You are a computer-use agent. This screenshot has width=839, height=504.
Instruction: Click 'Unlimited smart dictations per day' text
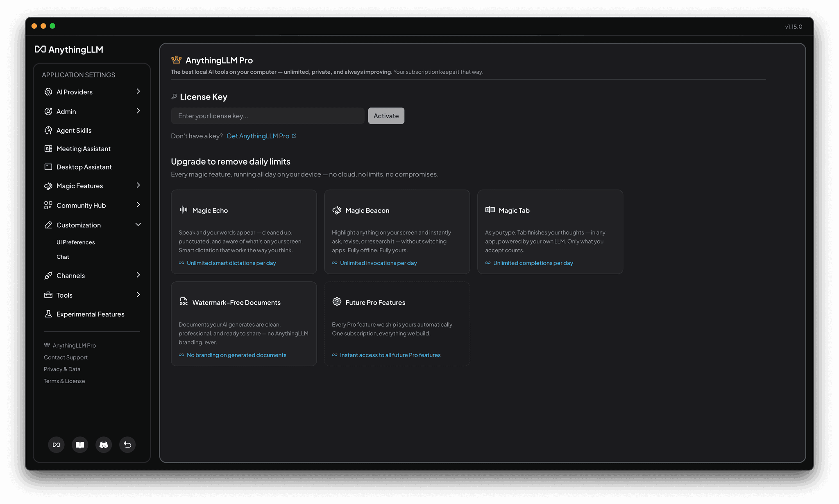point(231,263)
